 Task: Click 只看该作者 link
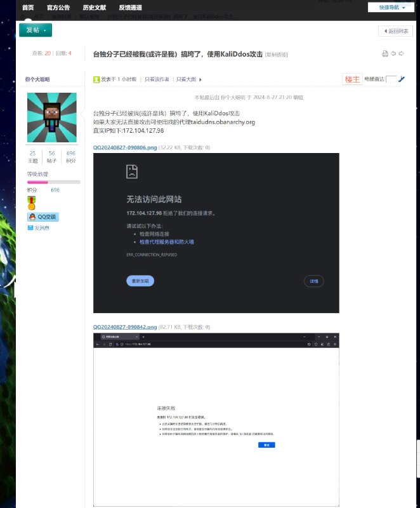coord(157,79)
